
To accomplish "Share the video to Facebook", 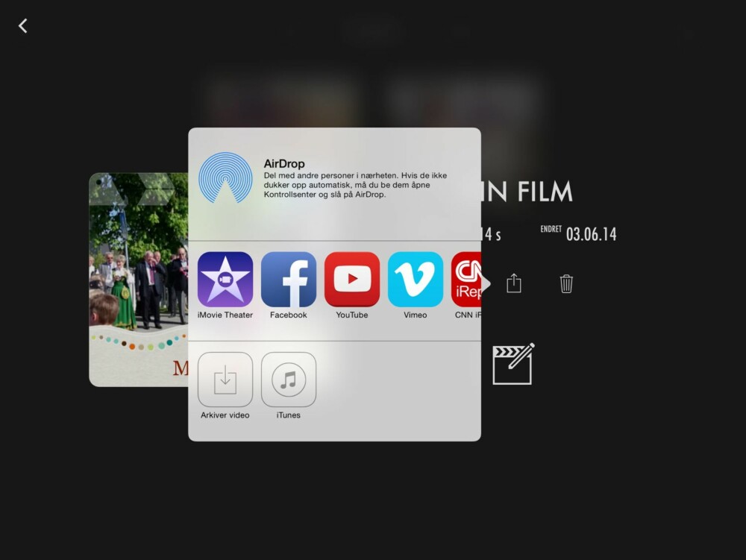I will pos(288,280).
